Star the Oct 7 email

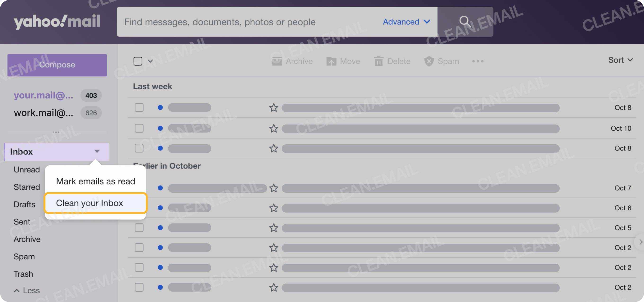tap(273, 188)
